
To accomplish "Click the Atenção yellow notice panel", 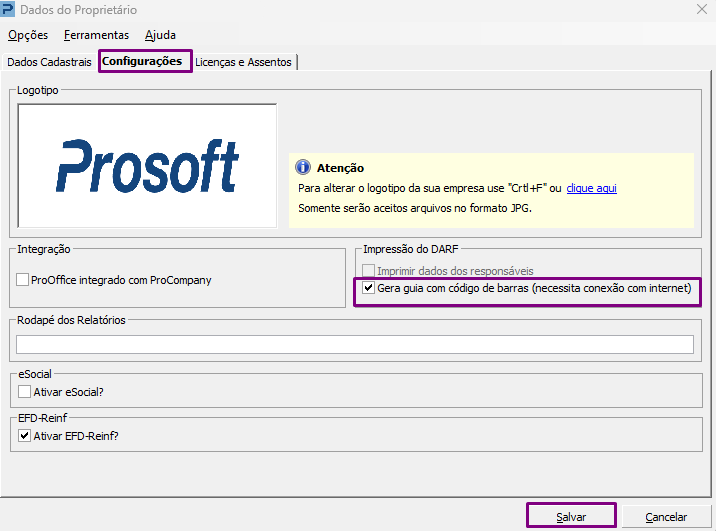I will [491, 190].
